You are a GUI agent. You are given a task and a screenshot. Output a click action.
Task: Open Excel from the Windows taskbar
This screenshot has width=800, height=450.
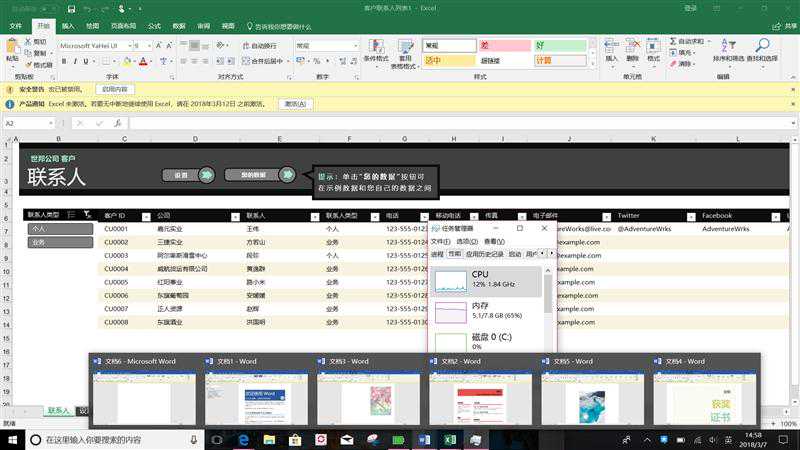tap(450, 440)
